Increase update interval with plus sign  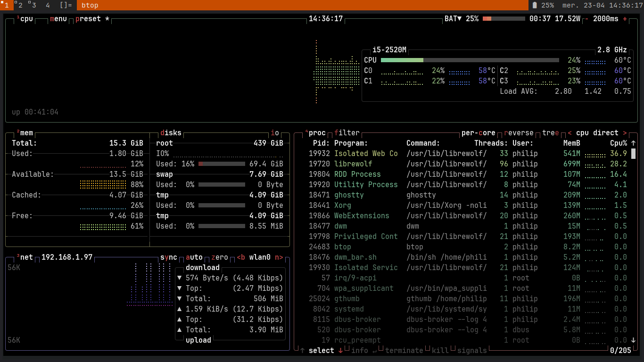click(625, 19)
